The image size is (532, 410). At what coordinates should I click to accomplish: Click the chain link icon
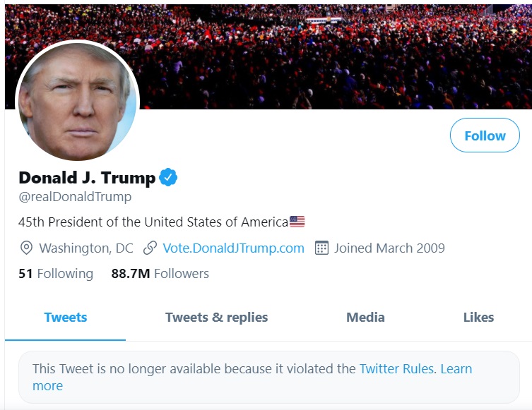coord(150,248)
